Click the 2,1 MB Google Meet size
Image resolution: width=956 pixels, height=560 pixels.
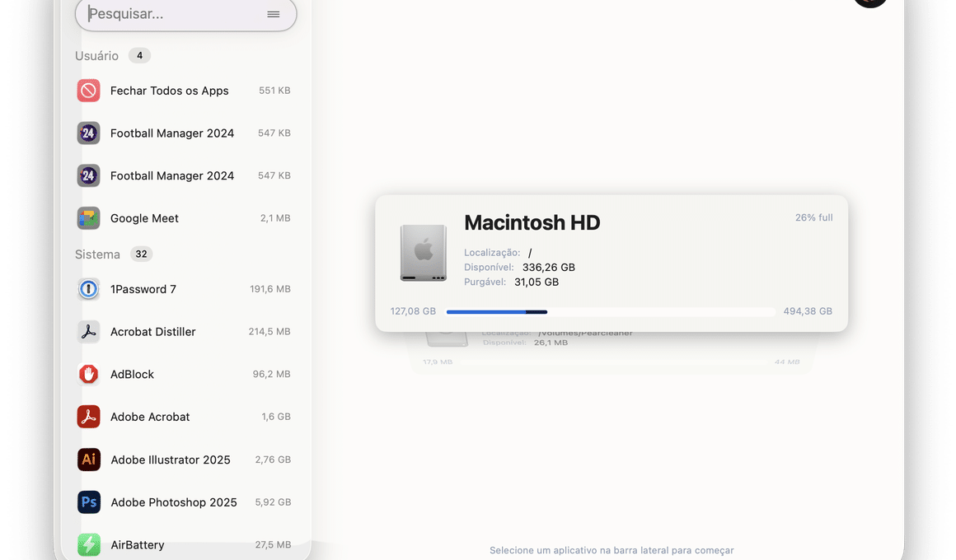275,218
